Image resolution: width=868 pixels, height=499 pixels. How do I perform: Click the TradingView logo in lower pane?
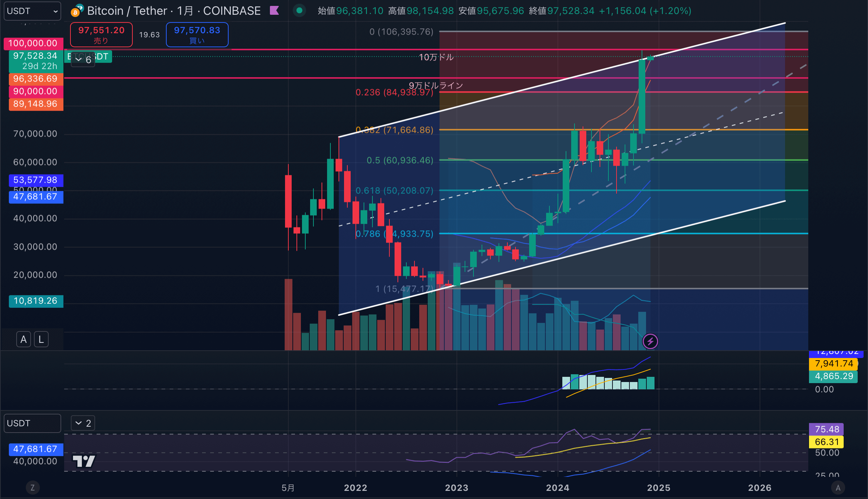coord(84,461)
